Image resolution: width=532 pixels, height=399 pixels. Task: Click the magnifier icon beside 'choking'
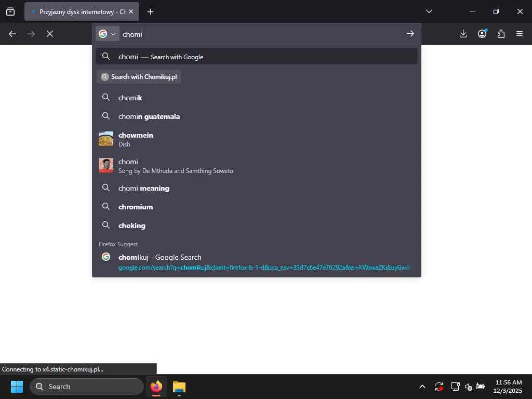pyautogui.click(x=106, y=225)
